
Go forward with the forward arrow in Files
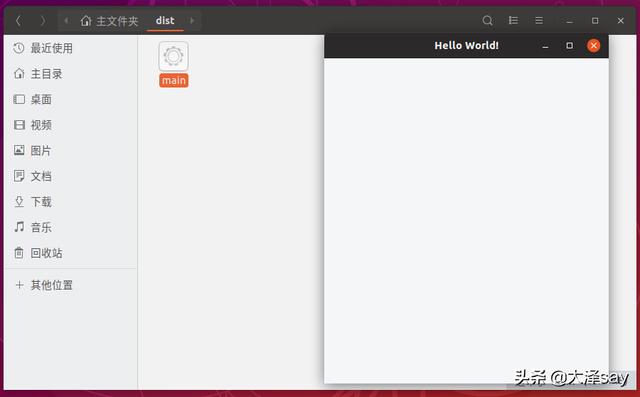[43, 21]
